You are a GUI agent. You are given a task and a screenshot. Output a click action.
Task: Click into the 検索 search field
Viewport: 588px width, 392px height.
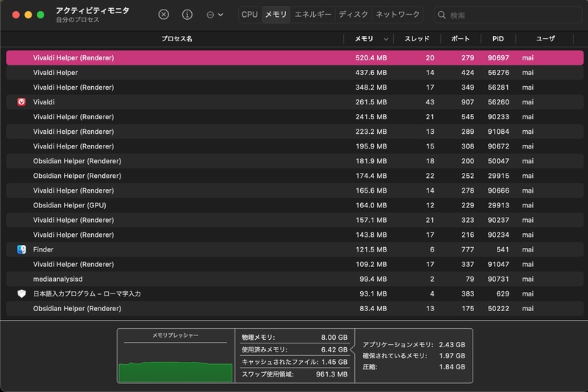(x=508, y=15)
